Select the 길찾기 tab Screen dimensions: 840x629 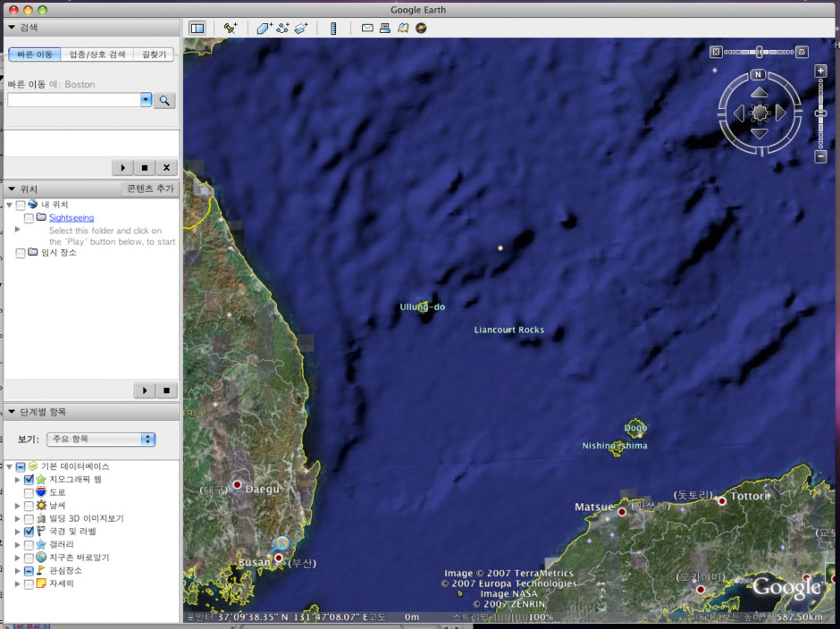click(154, 55)
